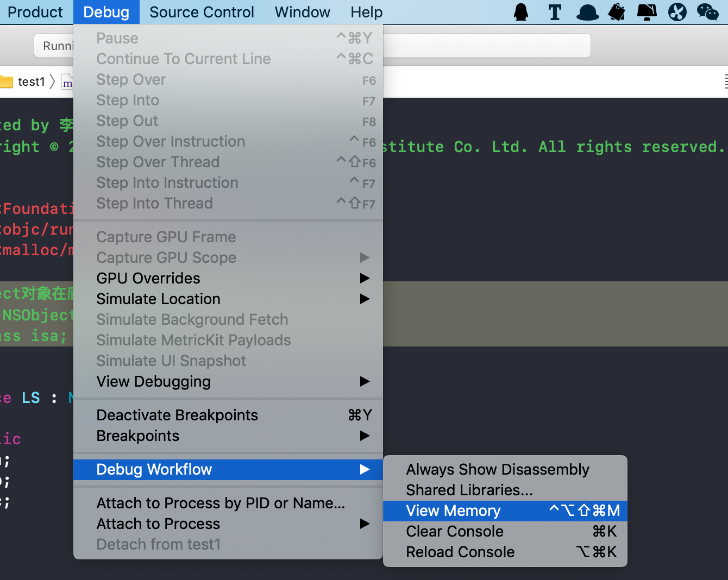Open the QQ penguin menu bar icon

521,12
